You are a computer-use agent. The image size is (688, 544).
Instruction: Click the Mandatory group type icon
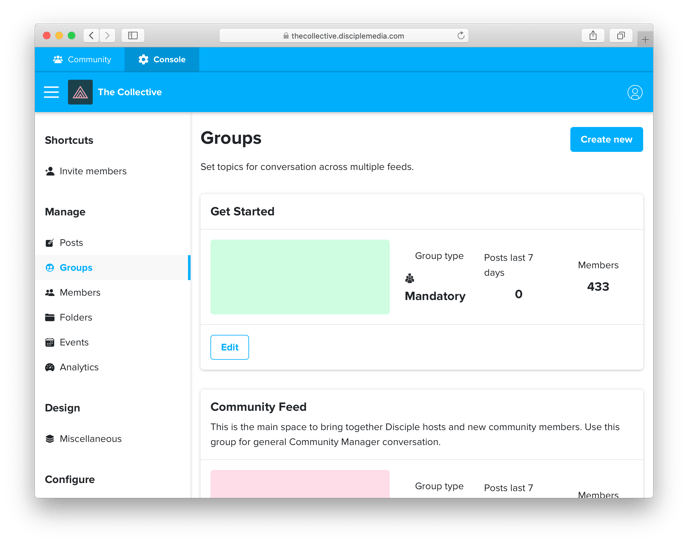409,278
